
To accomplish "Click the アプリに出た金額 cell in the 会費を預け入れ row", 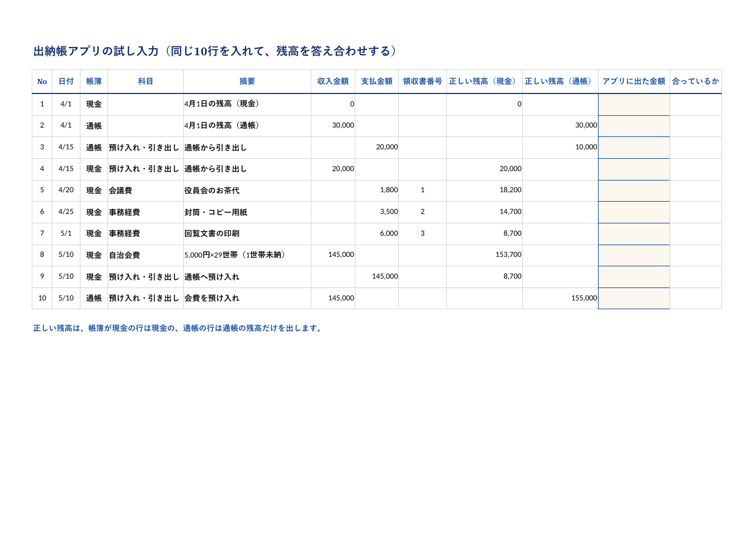I will click(634, 299).
